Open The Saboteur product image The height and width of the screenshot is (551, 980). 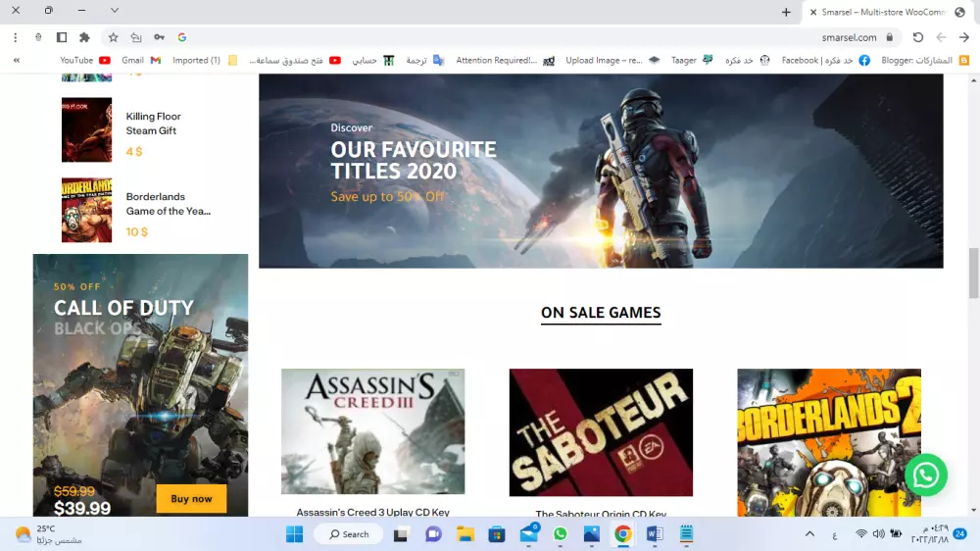pos(601,432)
